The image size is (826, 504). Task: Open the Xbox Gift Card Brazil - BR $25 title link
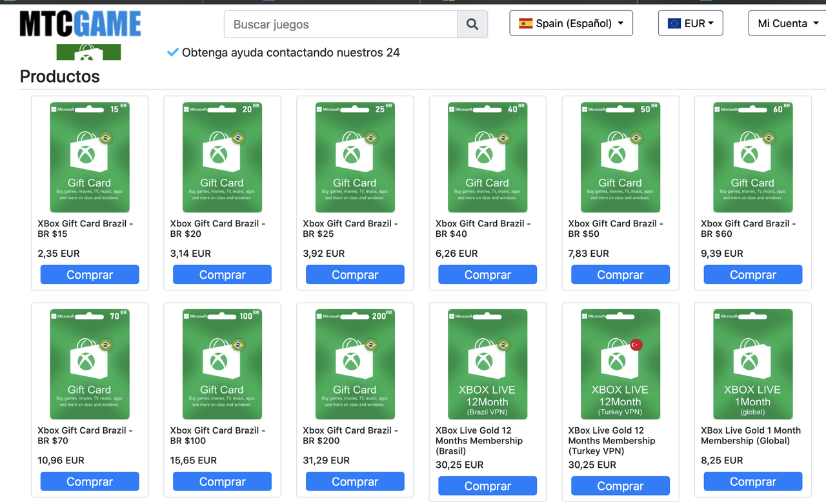(x=350, y=228)
